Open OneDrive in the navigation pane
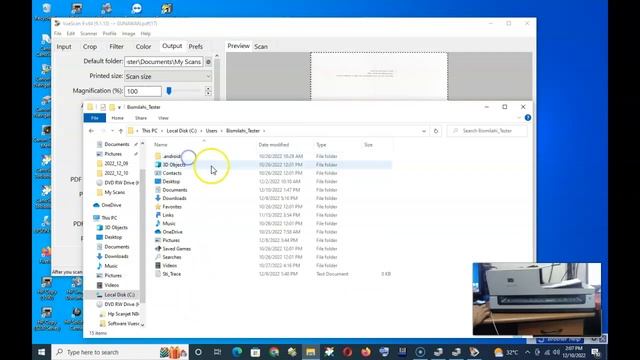 [111, 205]
